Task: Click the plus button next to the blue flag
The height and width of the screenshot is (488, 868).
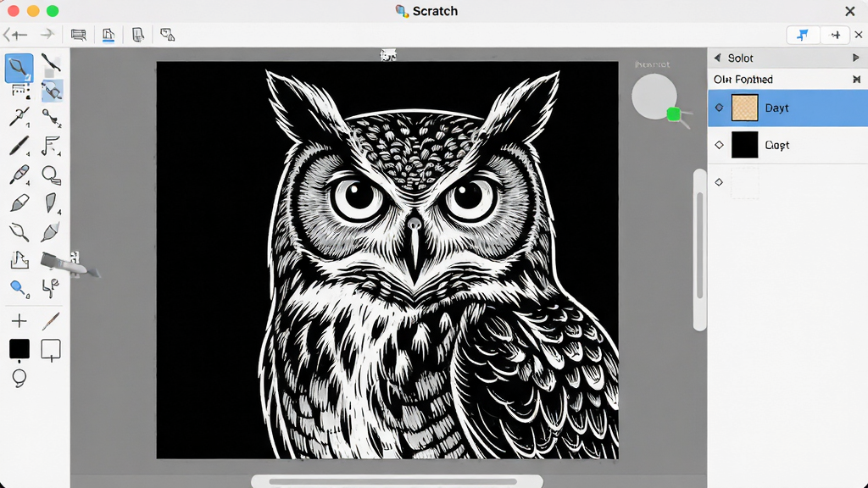Action: pyautogui.click(x=835, y=35)
